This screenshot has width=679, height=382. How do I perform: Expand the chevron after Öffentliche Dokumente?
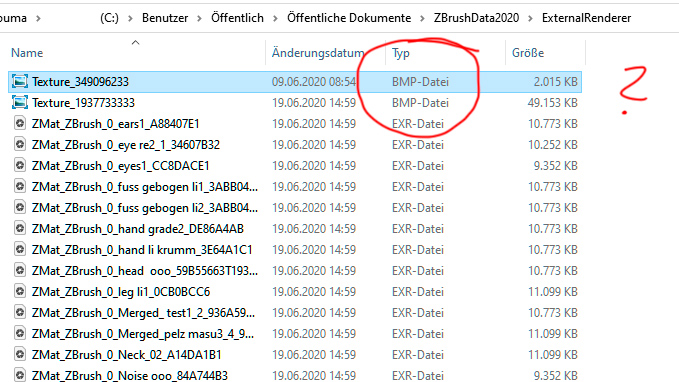point(422,18)
